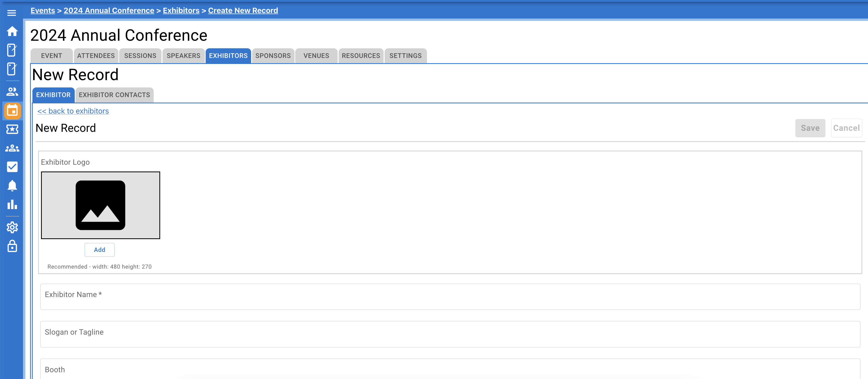Screen dimensions: 868x379
Task: Switch to the SPONSORS tab
Action: [273, 56]
